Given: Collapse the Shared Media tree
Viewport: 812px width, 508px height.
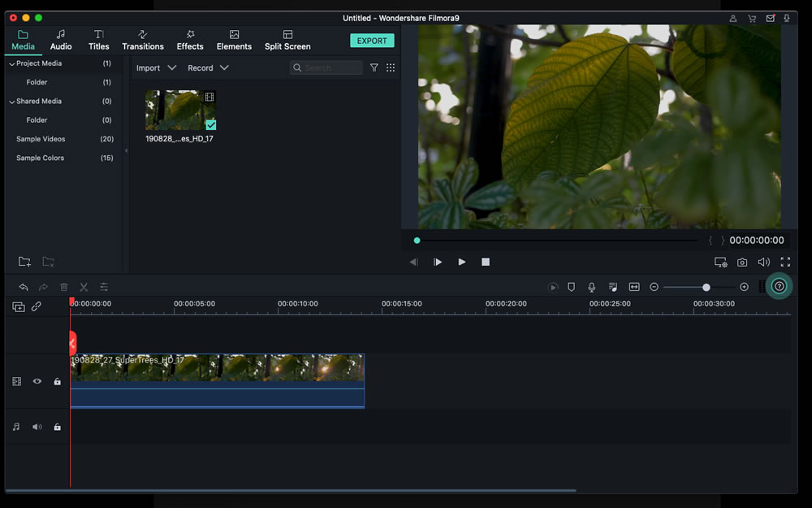Looking at the screenshot, I should (x=12, y=102).
